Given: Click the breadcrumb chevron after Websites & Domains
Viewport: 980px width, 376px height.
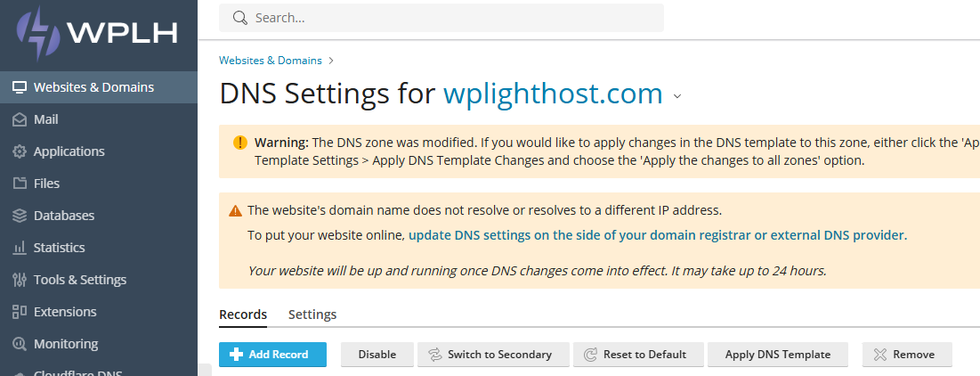Looking at the screenshot, I should [331, 61].
